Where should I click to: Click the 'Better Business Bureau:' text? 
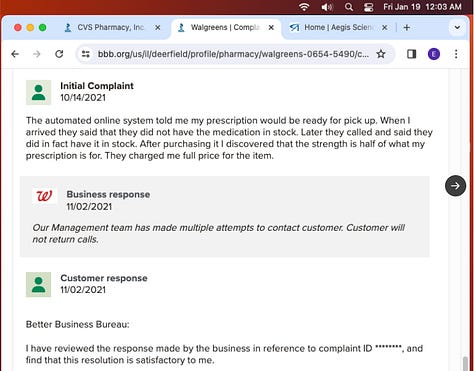(78, 324)
